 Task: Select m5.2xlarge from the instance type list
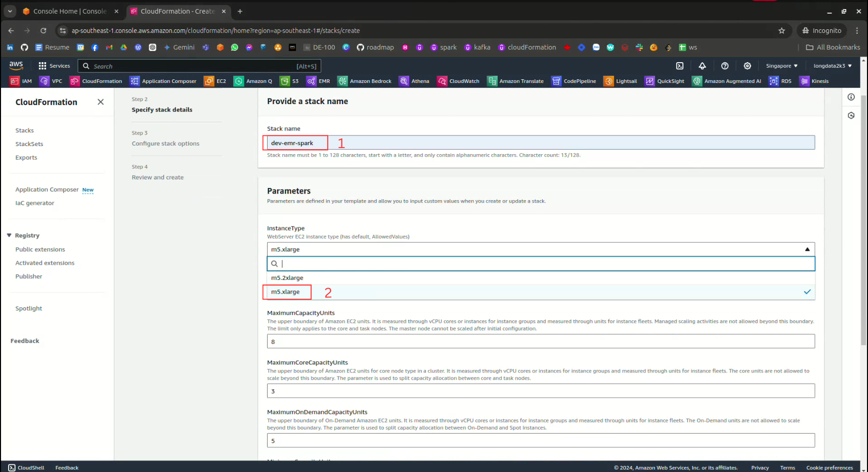[x=287, y=278]
